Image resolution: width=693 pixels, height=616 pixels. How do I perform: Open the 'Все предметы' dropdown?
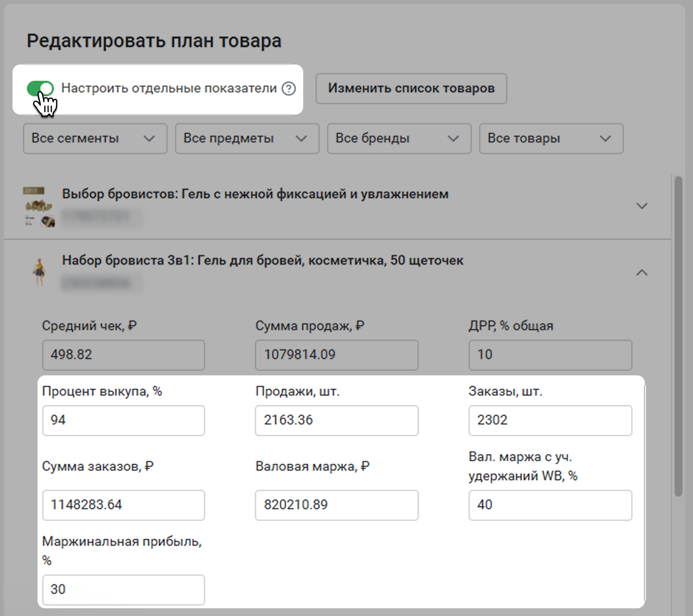pos(247,139)
